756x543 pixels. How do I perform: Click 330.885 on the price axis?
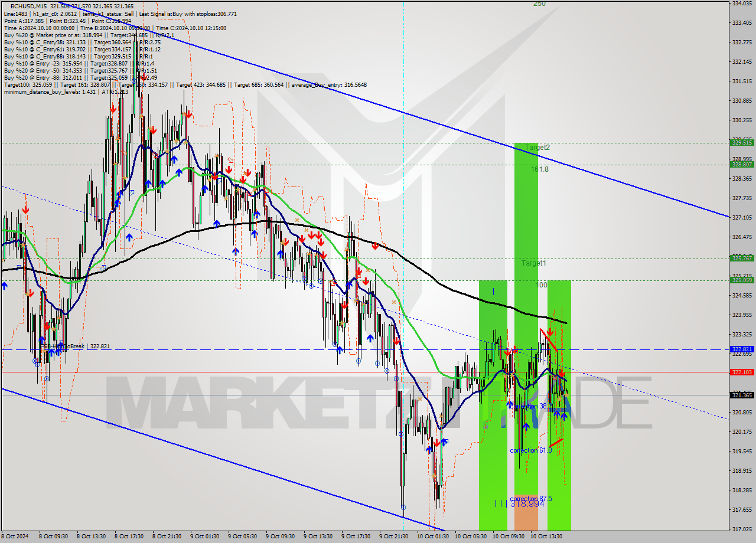(x=742, y=100)
